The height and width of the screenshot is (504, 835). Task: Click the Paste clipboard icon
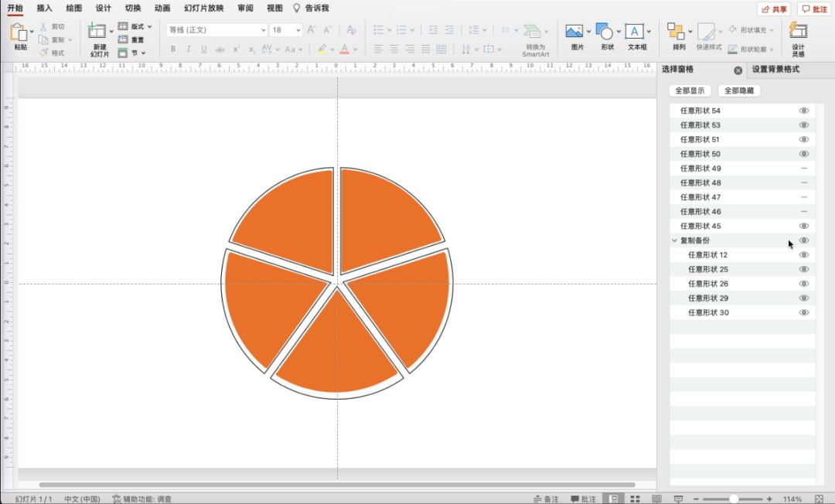point(19,33)
